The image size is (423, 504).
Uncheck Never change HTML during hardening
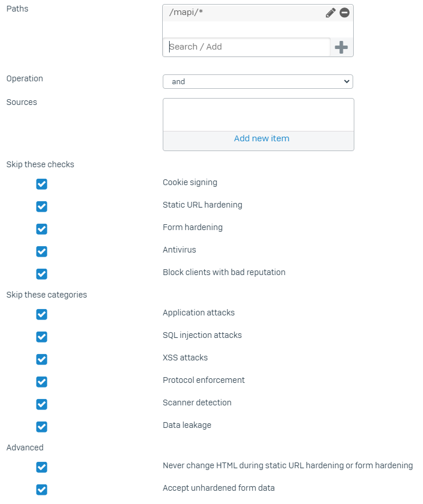(42, 467)
